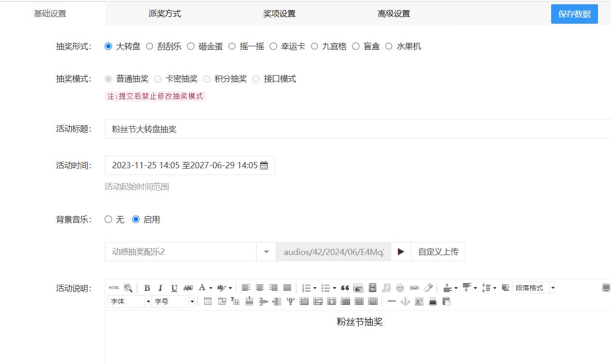Align text right in editor
Screen dimensions: 611x364
[273, 288]
